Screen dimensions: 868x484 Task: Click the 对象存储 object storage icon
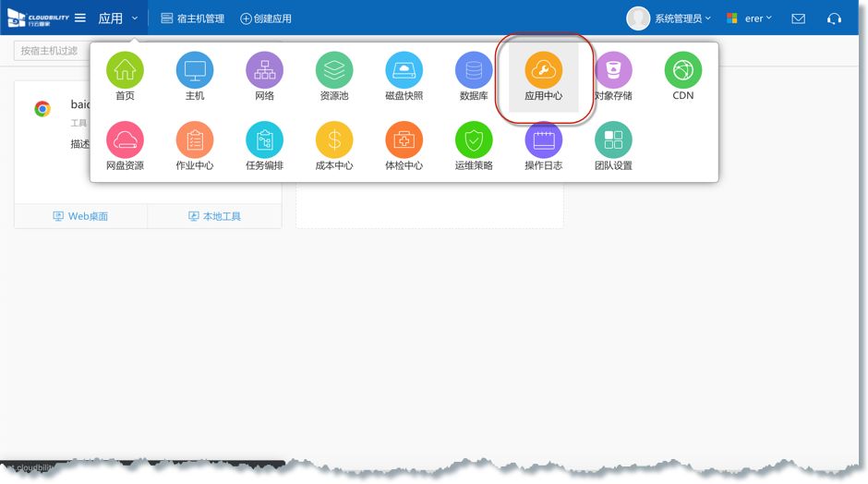click(613, 71)
